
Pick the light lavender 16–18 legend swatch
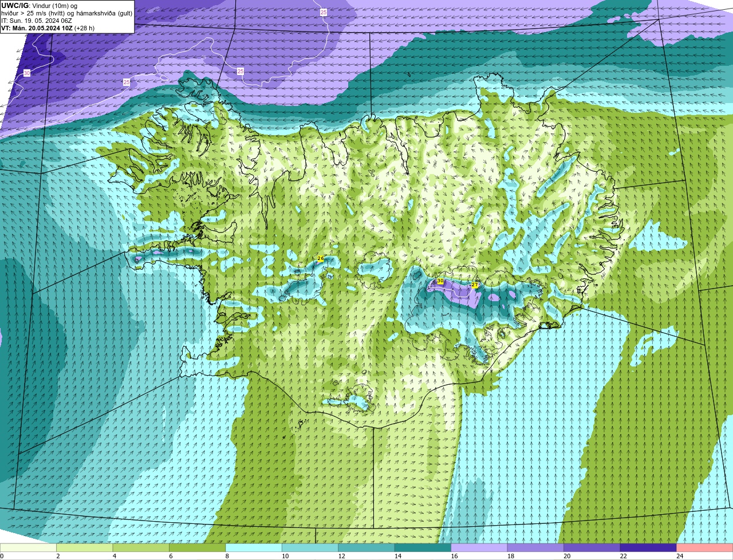pyautogui.click(x=479, y=547)
